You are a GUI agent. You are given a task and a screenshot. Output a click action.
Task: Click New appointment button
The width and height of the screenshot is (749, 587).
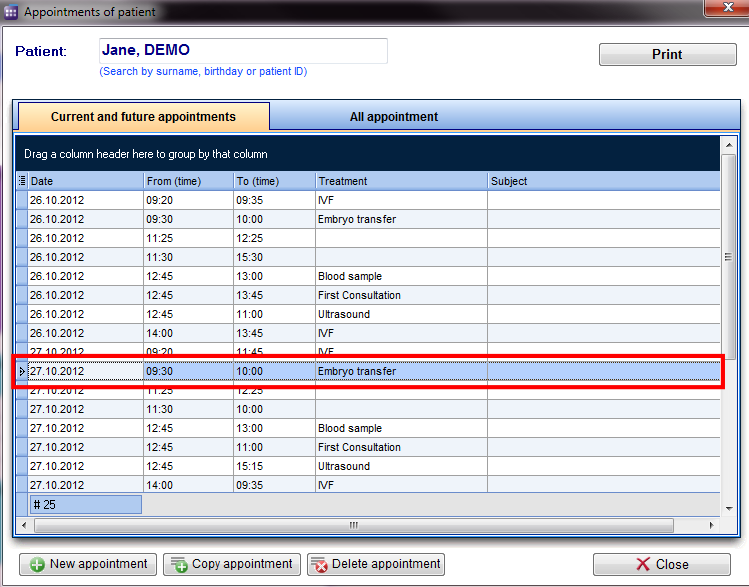(x=88, y=565)
